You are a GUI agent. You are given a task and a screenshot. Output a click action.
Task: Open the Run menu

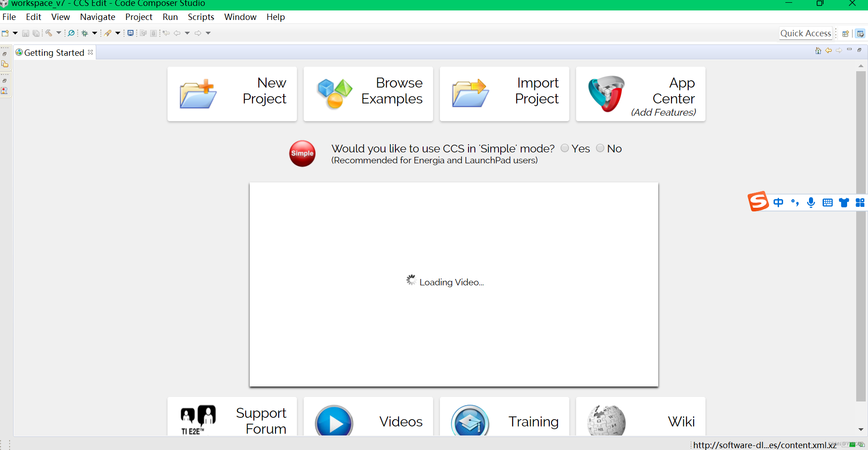pos(170,17)
